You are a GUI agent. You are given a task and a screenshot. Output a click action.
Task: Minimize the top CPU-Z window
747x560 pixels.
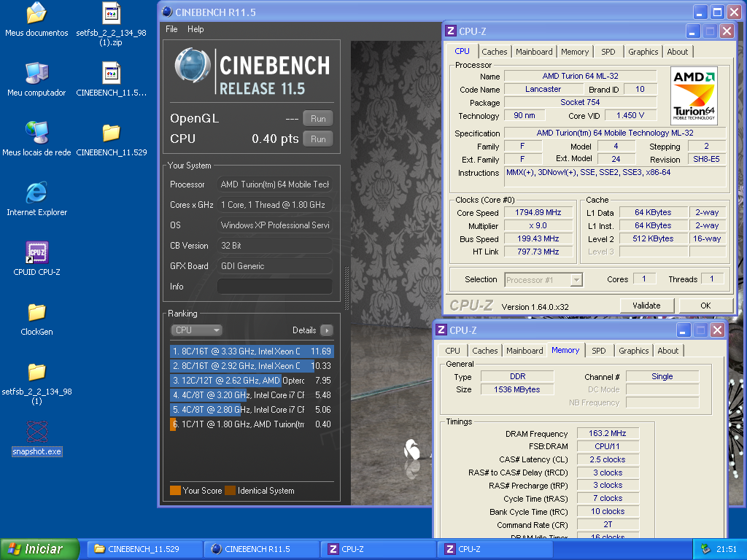(693, 31)
